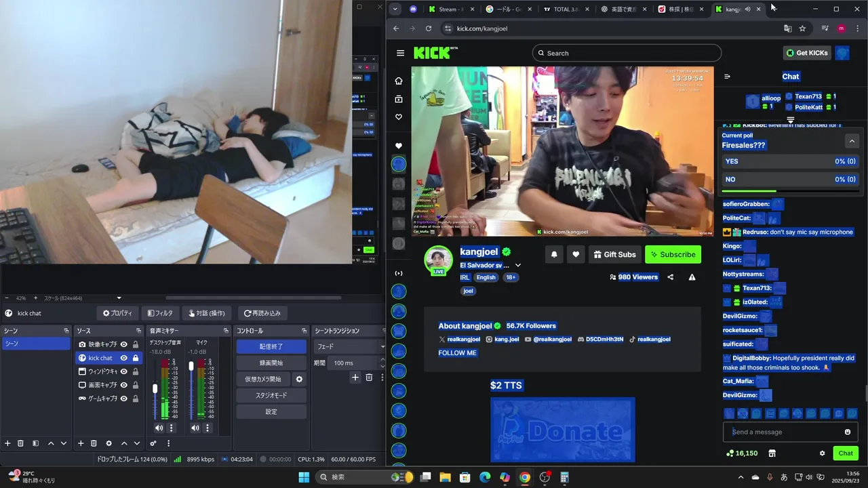Click the 配信終了 stop streaming button
The image size is (868, 488).
[271, 346]
